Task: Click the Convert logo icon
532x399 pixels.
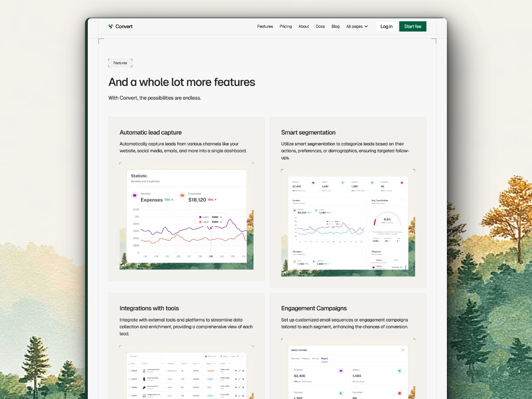Action: click(111, 26)
